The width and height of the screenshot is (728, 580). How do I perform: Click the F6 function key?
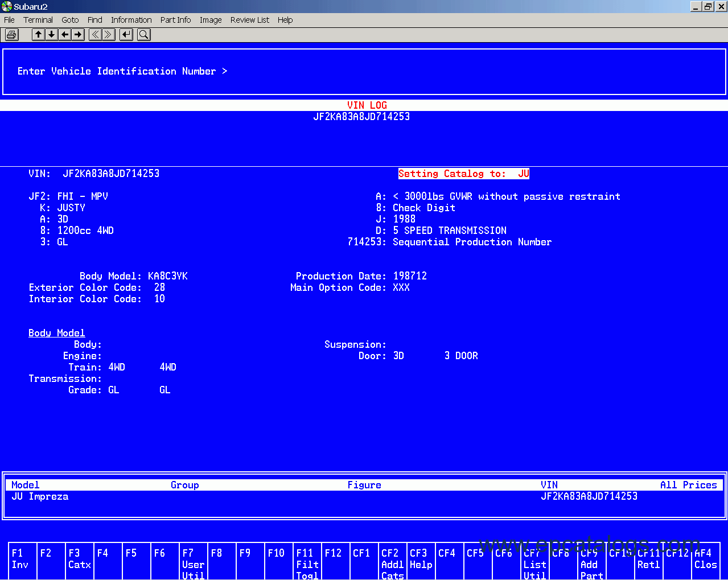165,561
